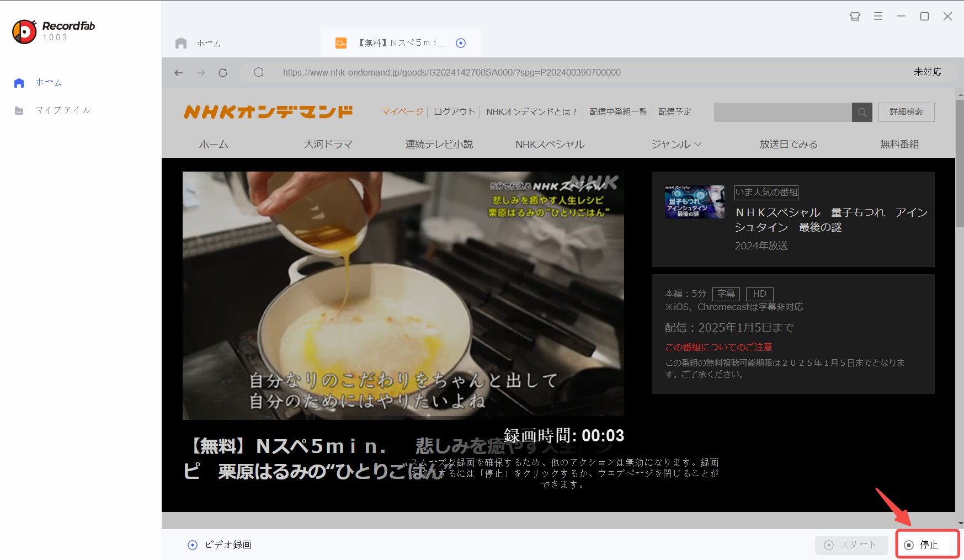The height and width of the screenshot is (560, 964).
Task: Click the browser forward arrow
Action: [x=201, y=73]
